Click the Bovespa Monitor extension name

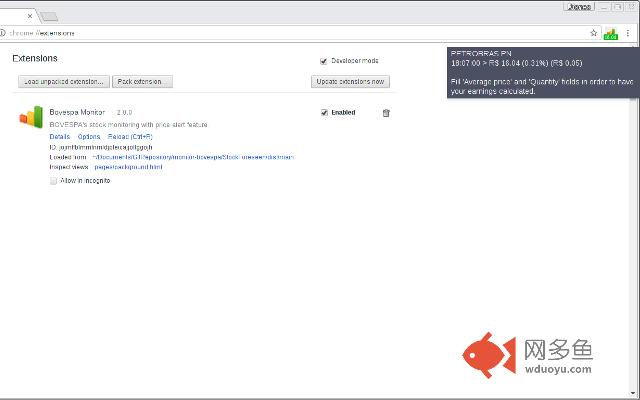77,112
